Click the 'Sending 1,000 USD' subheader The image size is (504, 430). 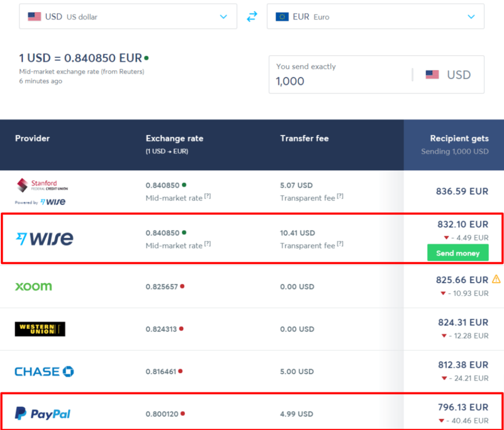[x=455, y=152]
